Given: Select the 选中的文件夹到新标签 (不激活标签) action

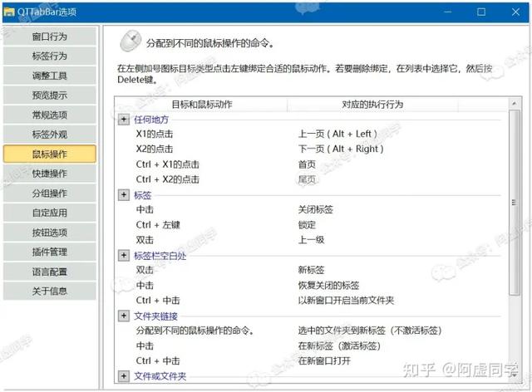Looking at the screenshot, I should (369, 331).
